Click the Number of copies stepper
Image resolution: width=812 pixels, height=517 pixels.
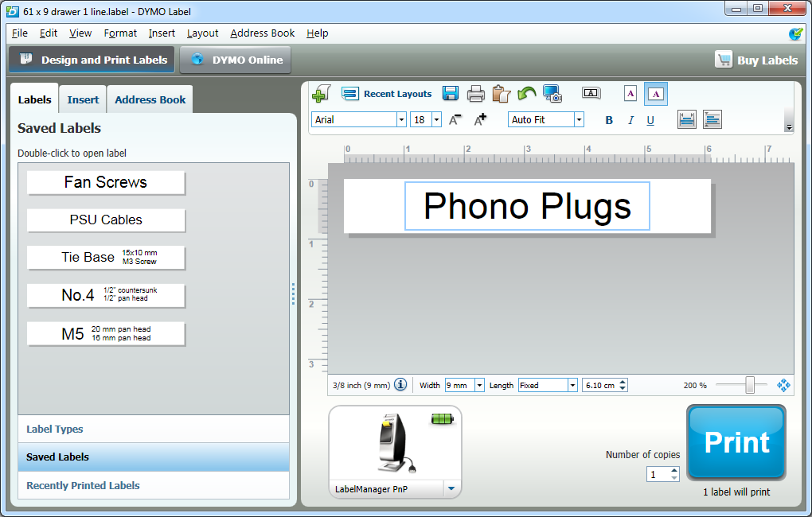(x=673, y=473)
